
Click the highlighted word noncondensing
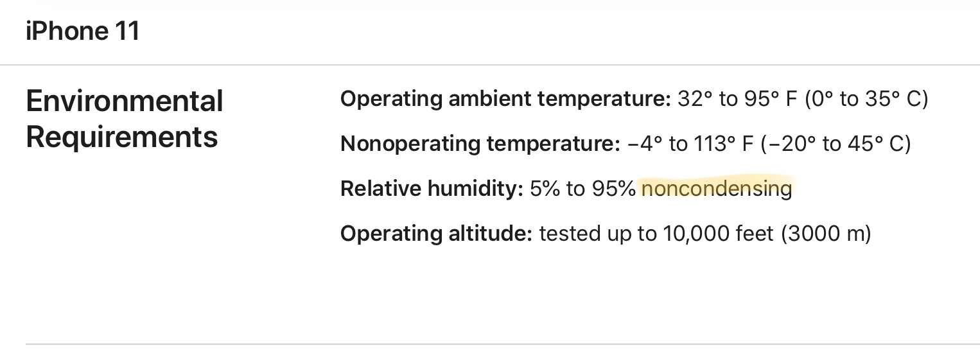click(717, 189)
